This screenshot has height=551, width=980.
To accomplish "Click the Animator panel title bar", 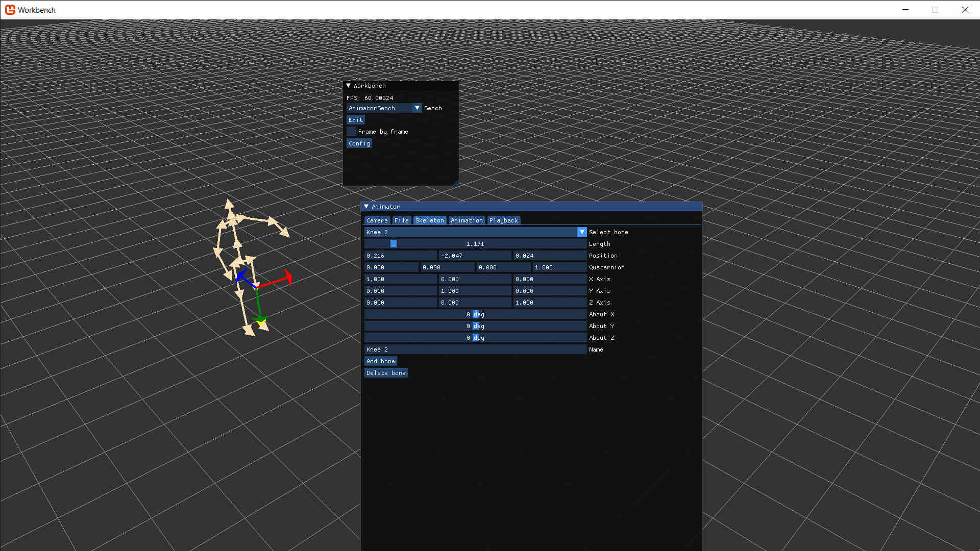I will [x=531, y=207].
